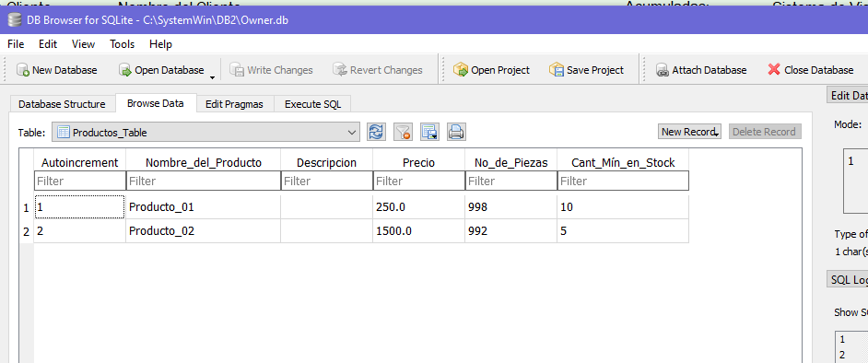
Task: Expand the Open Database dropdown arrow
Action: tap(212, 77)
